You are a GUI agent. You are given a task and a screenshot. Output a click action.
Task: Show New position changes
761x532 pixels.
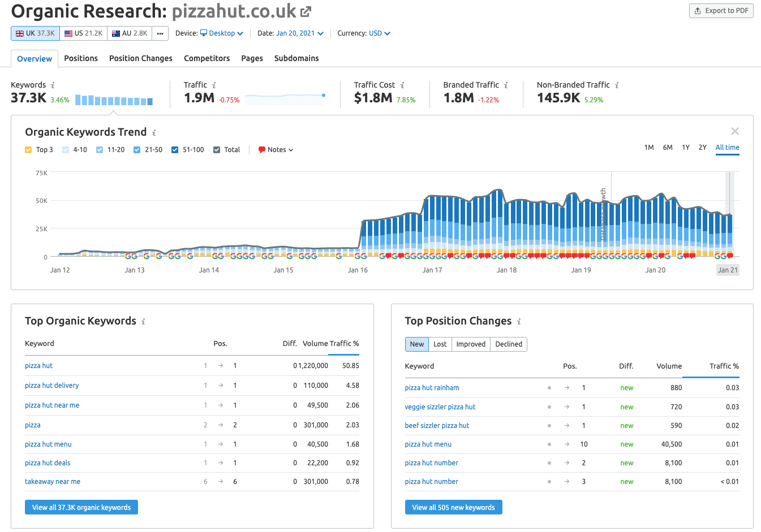417,344
